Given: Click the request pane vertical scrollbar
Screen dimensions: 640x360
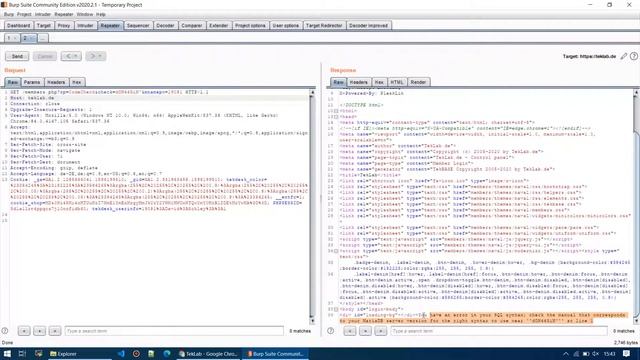Looking at the screenshot, I should [312, 207].
